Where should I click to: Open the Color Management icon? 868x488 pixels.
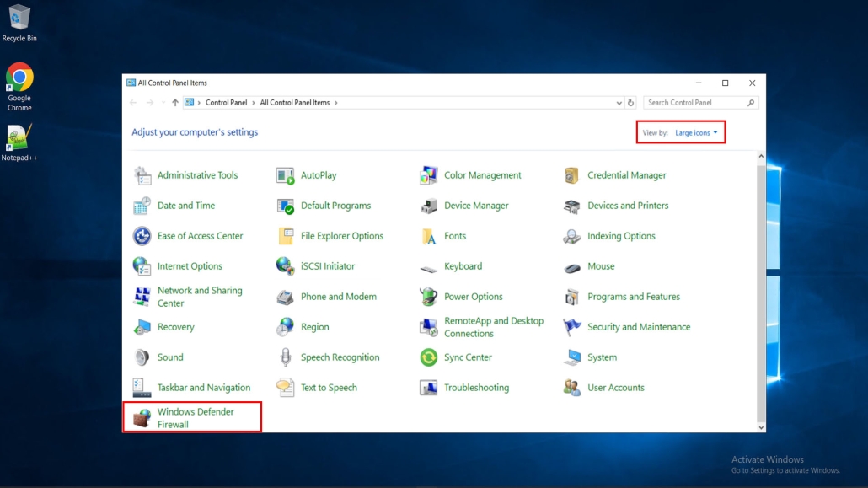(x=428, y=175)
